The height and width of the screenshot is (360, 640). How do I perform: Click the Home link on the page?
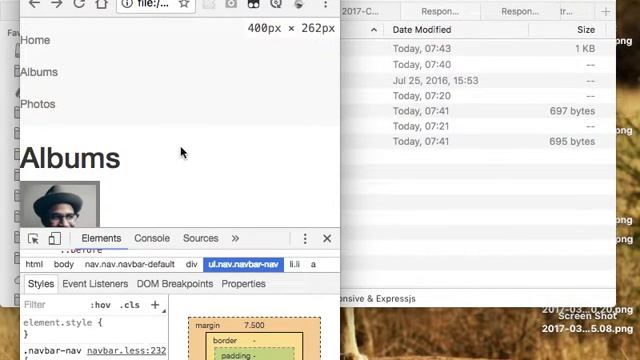(x=35, y=40)
